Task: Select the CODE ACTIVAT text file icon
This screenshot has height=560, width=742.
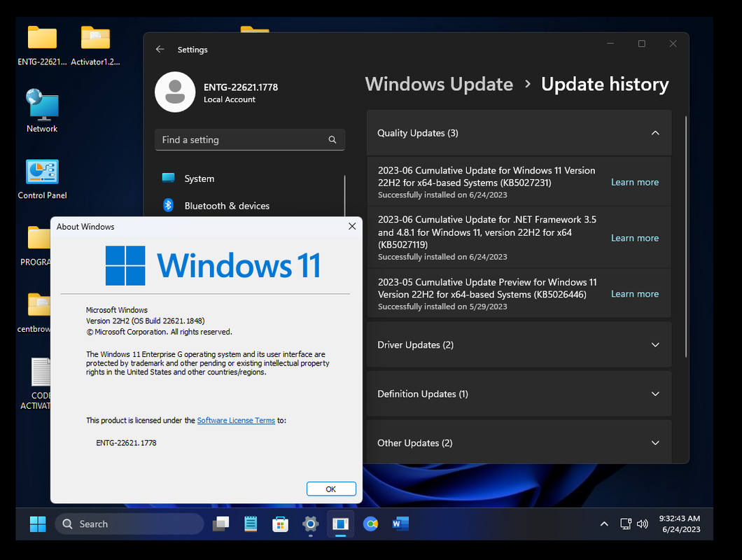Action: (41, 372)
